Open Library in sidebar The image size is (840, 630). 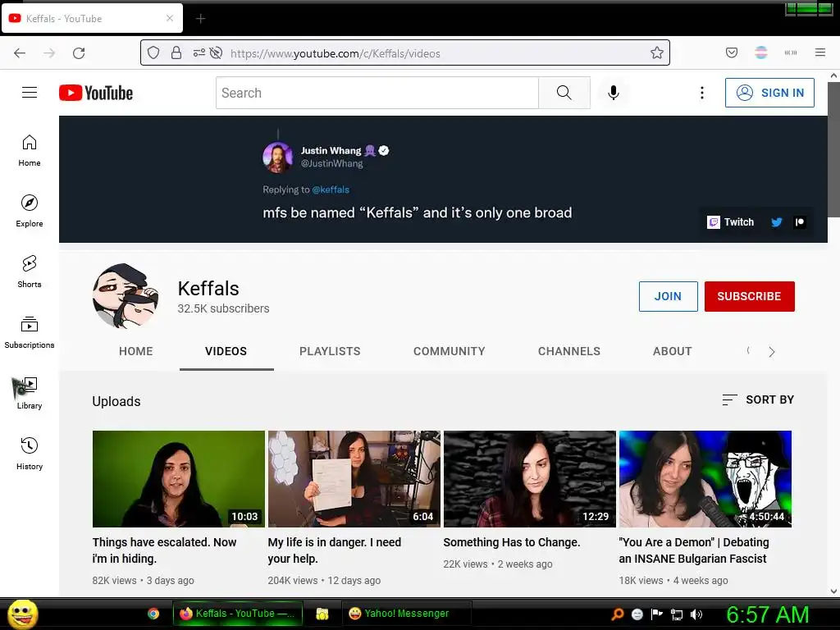pyautogui.click(x=30, y=393)
